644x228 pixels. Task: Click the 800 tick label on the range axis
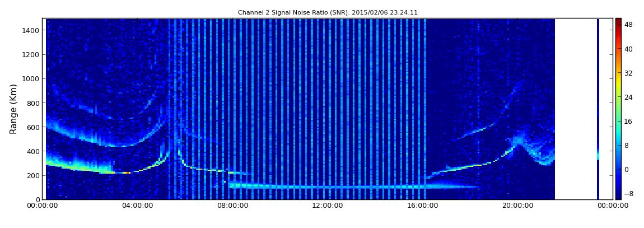click(34, 103)
